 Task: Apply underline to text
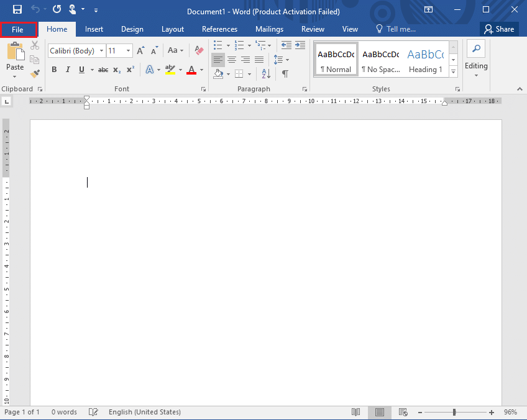pyautogui.click(x=81, y=70)
